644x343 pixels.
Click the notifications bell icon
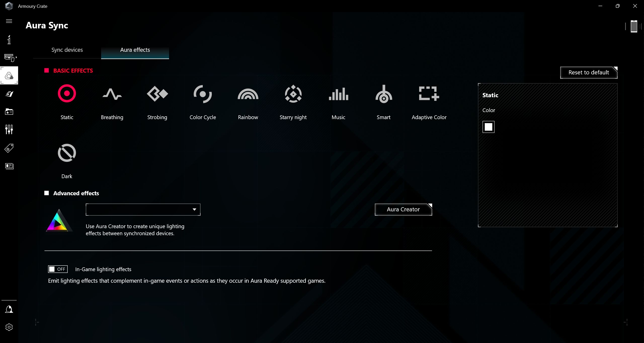point(9,309)
